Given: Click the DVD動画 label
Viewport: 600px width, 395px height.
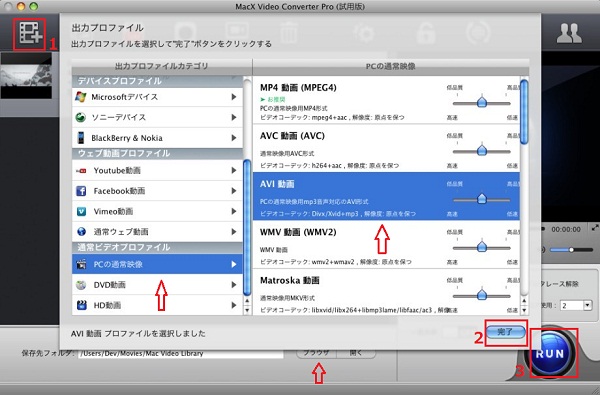Looking at the screenshot, I should tap(109, 285).
